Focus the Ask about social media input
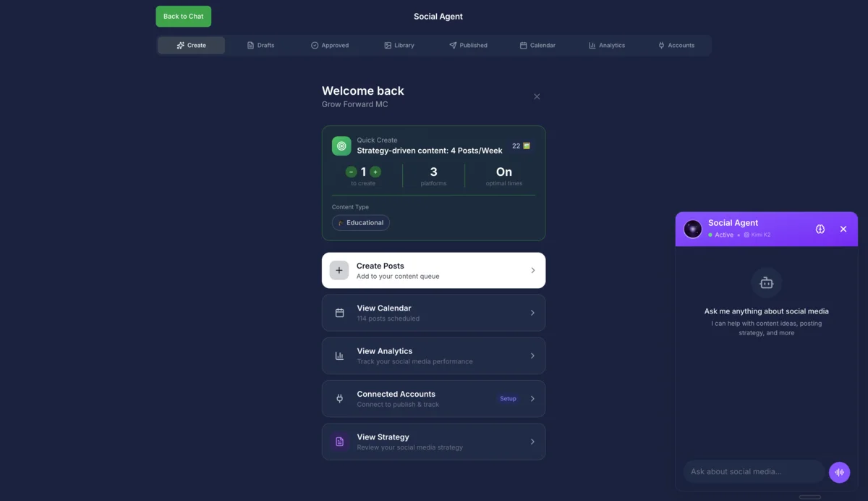This screenshot has width=868, height=501. click(x=753, y=472)
